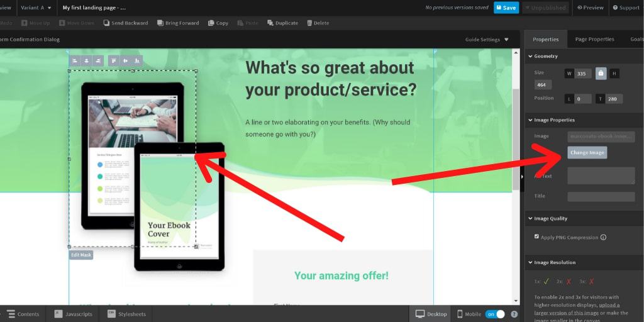Align element to bottom edge icon
Image resolution: width=644 pixels, height=322 pixels.
[x=137, y=61]
